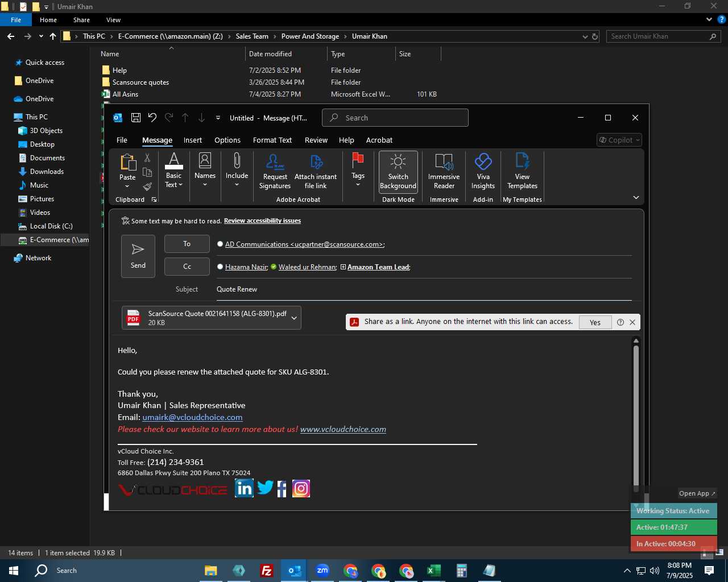The image size is (728, 582).
Task: Click the Include paperclip icon
Action: (237, 160)
